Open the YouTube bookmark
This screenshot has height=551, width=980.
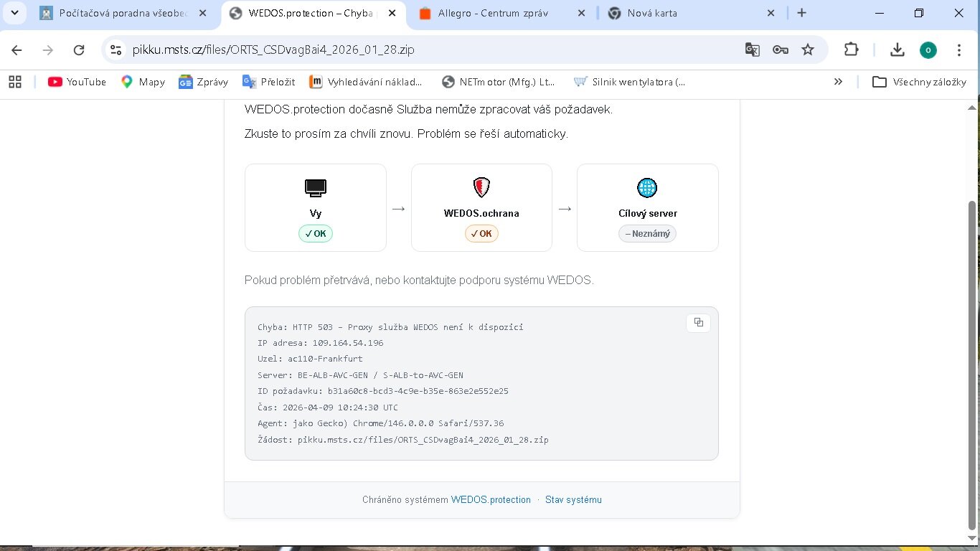click(x=77, y=82)
